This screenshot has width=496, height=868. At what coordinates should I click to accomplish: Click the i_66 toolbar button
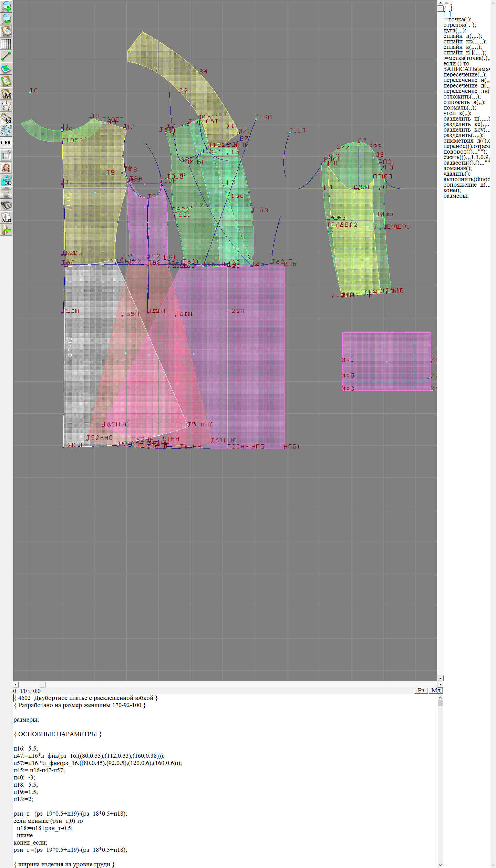click(x=6, y=143)
